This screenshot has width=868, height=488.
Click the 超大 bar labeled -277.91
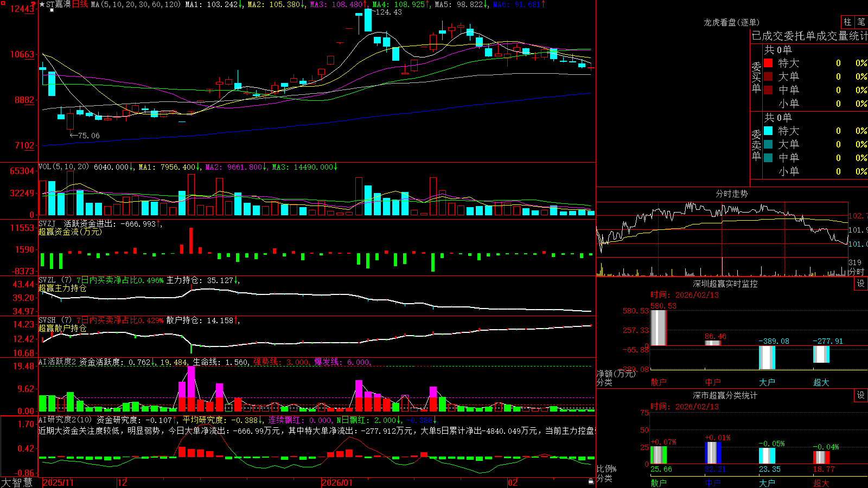[x=821, y=354]
